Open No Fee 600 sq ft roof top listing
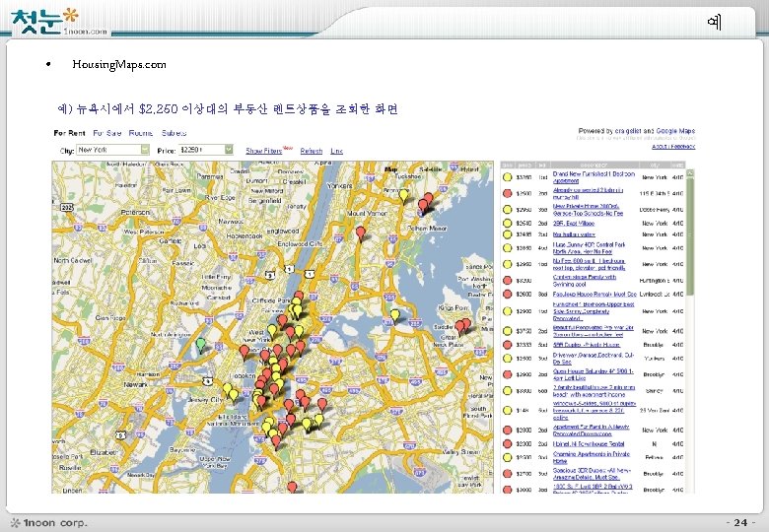Screen dimensions: 769x532 click(589, 265)
